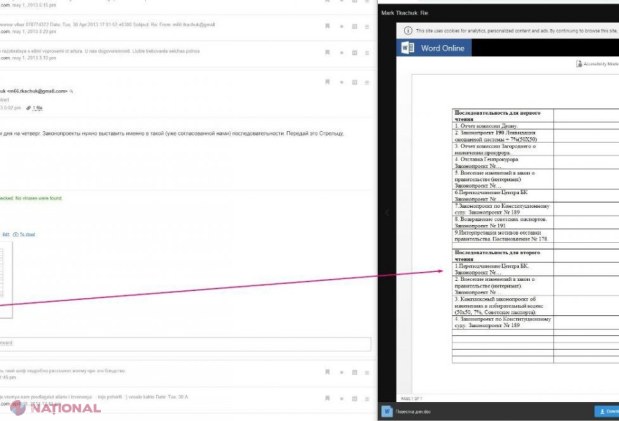Viewport: 619px width, 421px height.
Task: Download the attached doc file
Action: (x=607, y=412)
